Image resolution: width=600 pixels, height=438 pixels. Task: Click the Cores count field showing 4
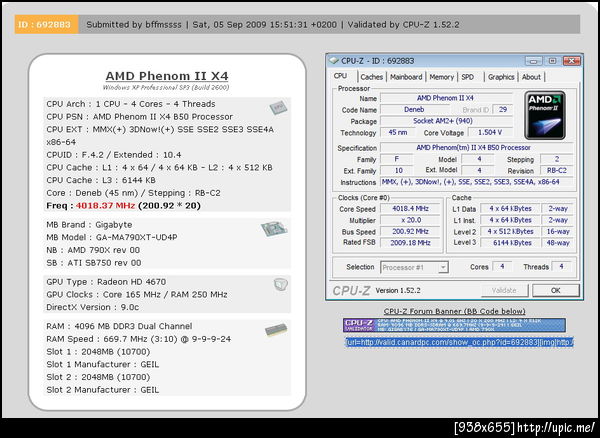(502, 267)
